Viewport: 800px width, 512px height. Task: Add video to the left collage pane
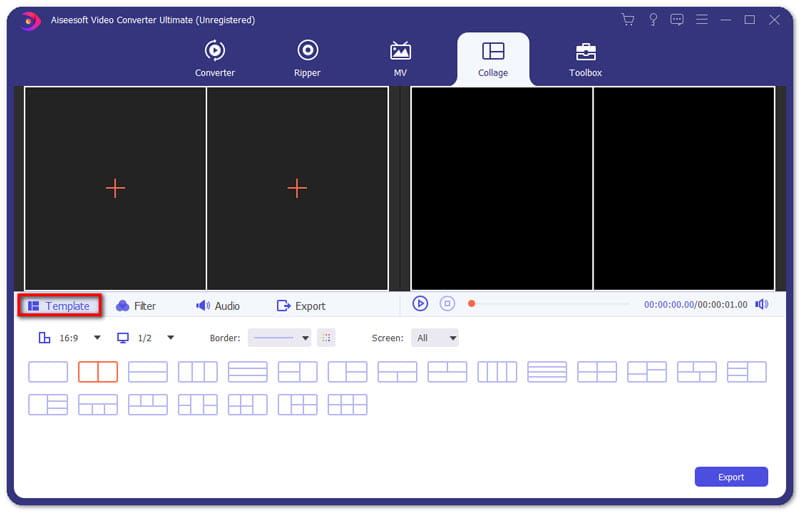[x=115, y=189]
